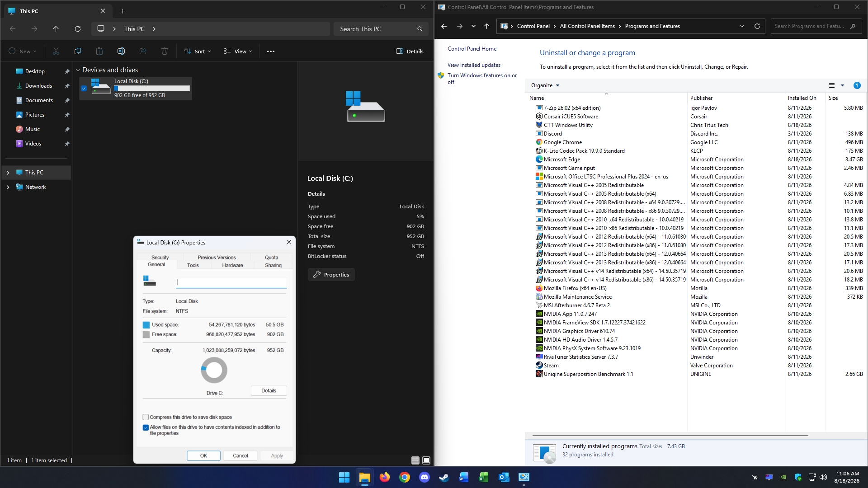Click the Free space gray color swatch

click(x=146, y=335)
